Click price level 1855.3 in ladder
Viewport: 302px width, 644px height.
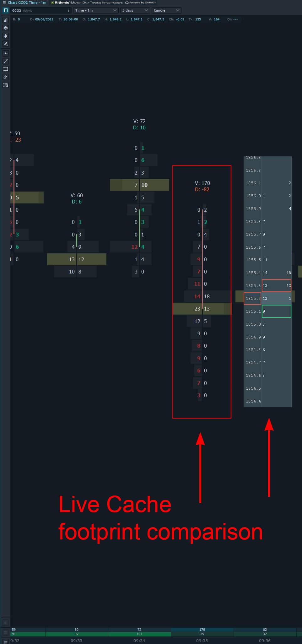coord(253,286)
